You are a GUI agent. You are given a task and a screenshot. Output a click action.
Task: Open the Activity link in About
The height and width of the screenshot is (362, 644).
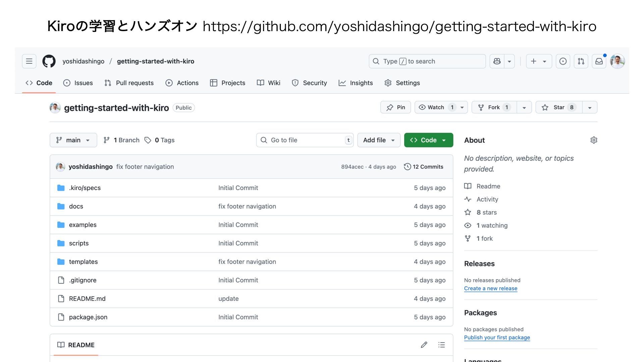[481, 199]
